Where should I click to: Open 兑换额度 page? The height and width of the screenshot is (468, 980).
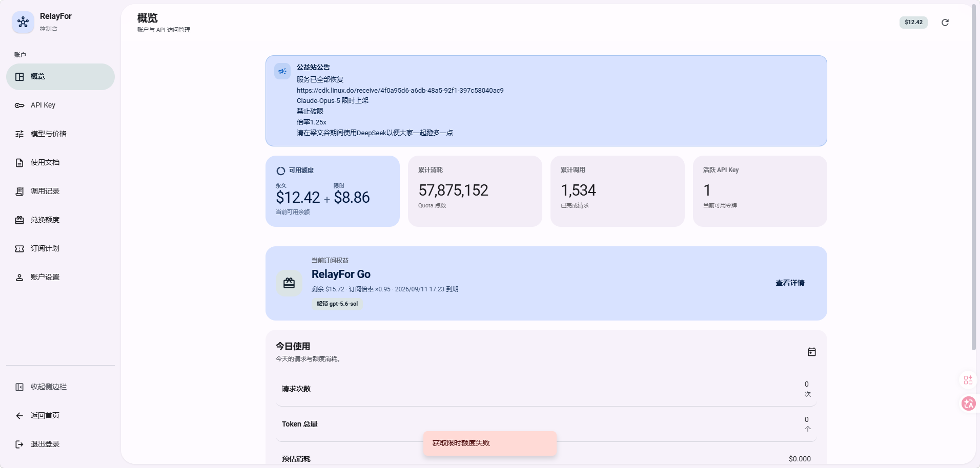60,220
